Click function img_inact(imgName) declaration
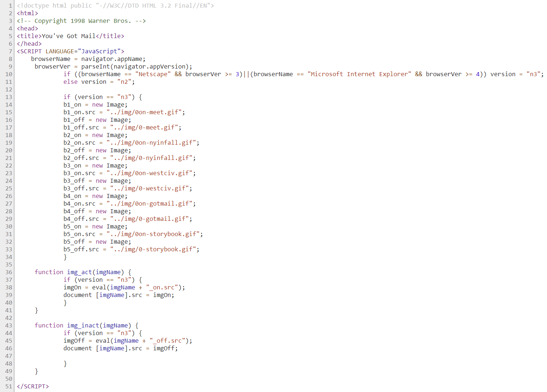This screenshot has width=547, height=392. click(87, 325)
